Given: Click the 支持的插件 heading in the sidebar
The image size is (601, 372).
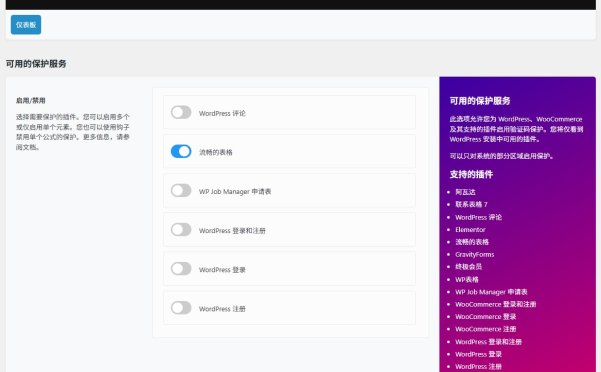Looking at the screenshot, I should [x=471, y=175].
